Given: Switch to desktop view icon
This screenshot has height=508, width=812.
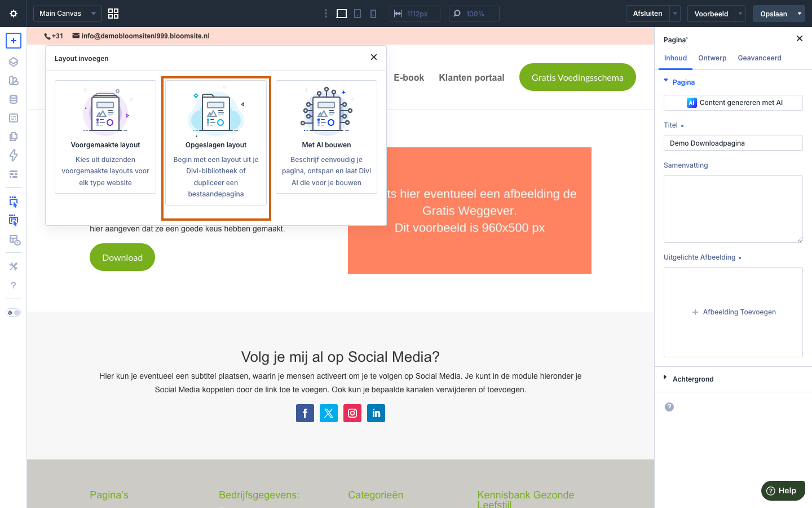Looking at the screenshot, I should (x=342, y=14).
